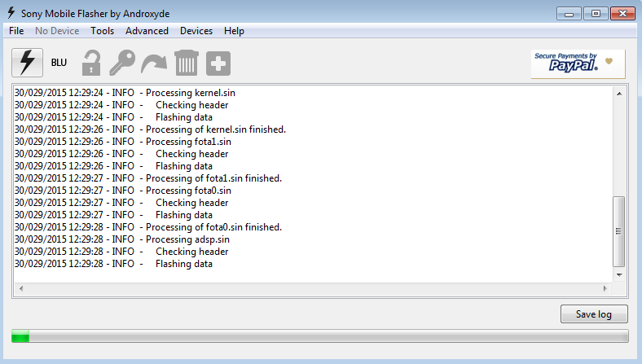The image size is (642, 364).
Task: Click the Sony Mobile Flasher title bar lightning icon
Action: click(x=11, y=13)
